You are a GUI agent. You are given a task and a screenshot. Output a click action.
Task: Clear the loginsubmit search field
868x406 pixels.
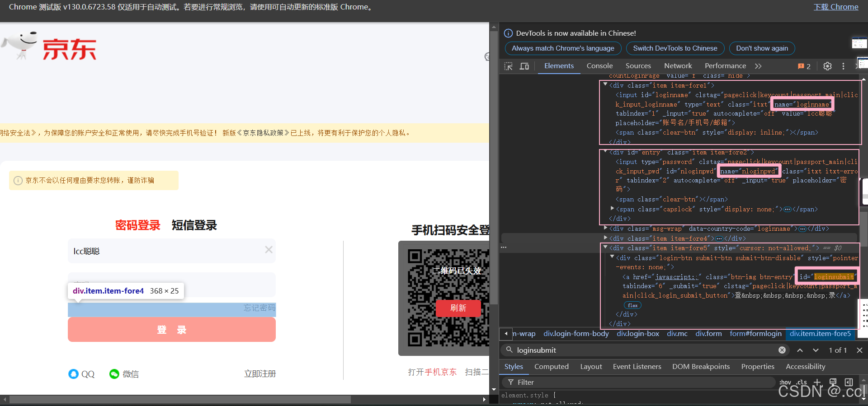782,350
